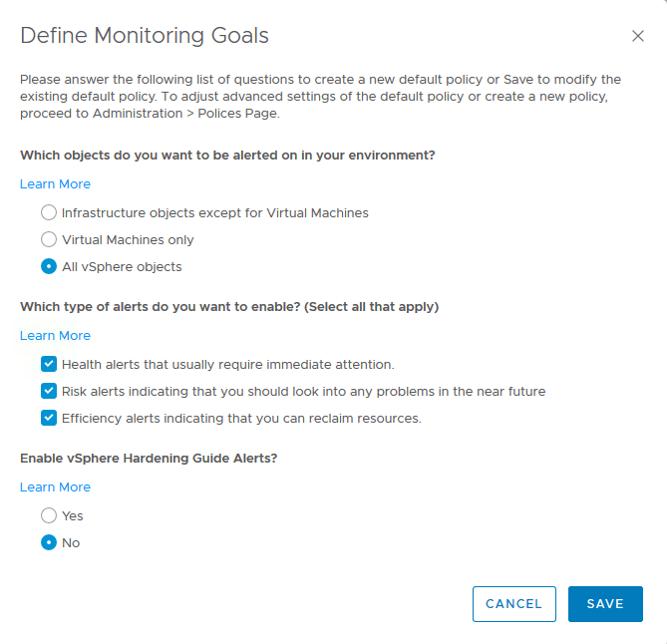Select No for Hardening Guide Alerts
This screenshot has width=667, height=644.
coord(49,542)
